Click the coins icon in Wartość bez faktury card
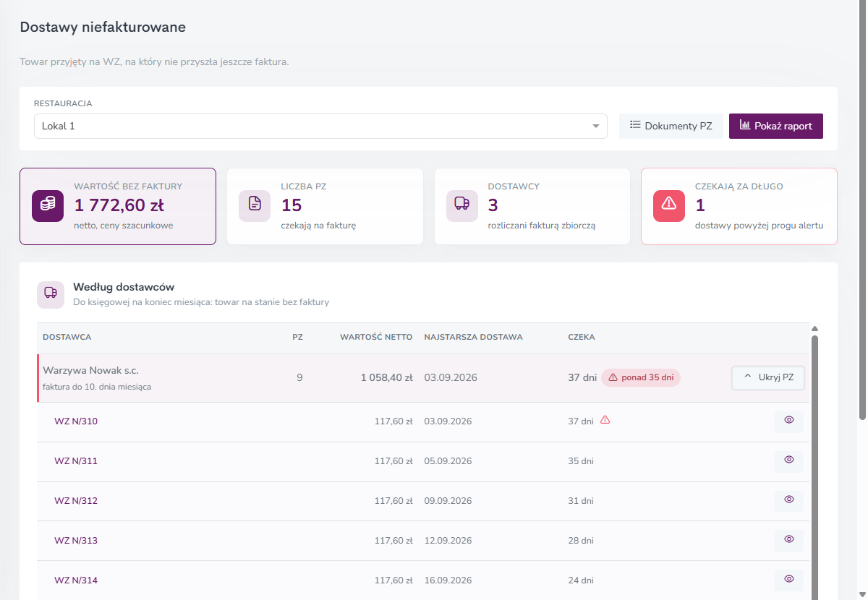 point(48,206)
